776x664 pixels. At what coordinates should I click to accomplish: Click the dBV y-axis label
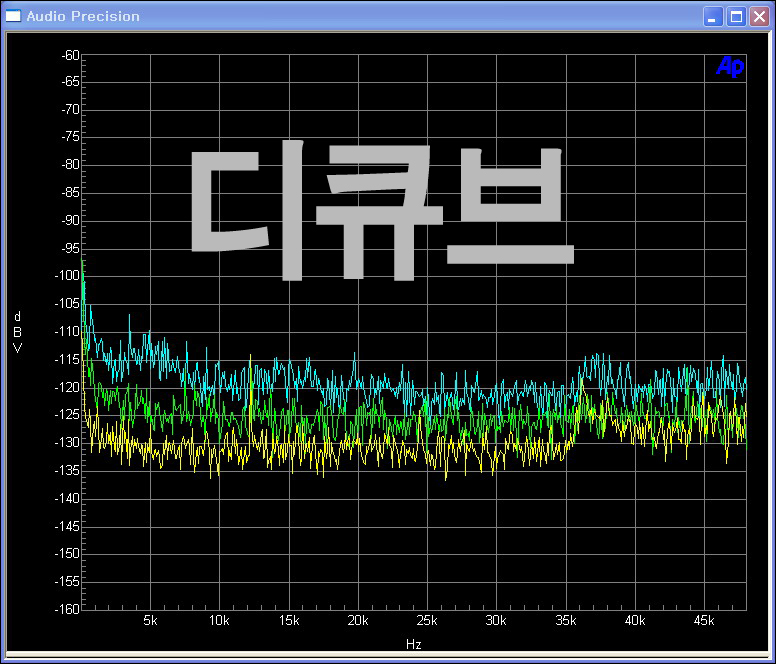point(17,332)
